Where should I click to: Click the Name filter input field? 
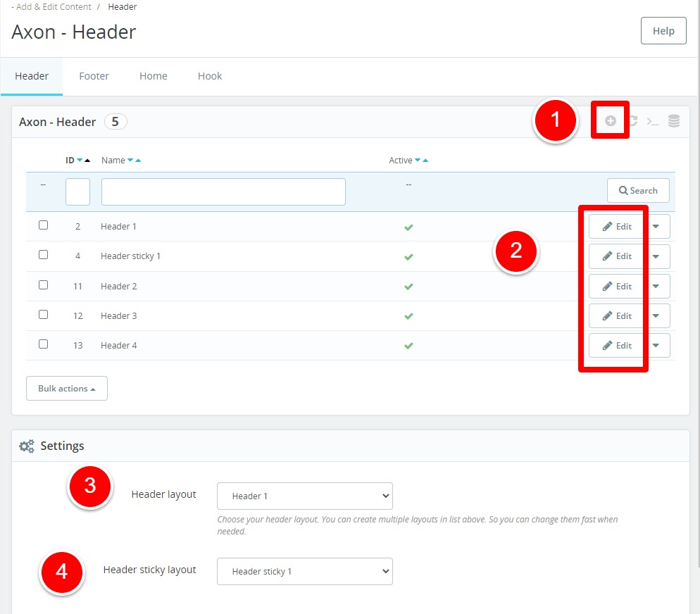pos(223,192)
